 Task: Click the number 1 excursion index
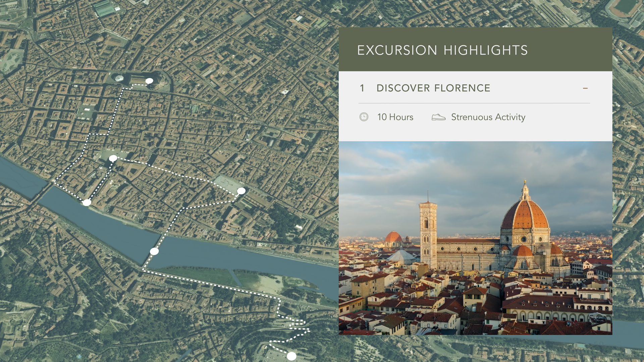point(362,88)
